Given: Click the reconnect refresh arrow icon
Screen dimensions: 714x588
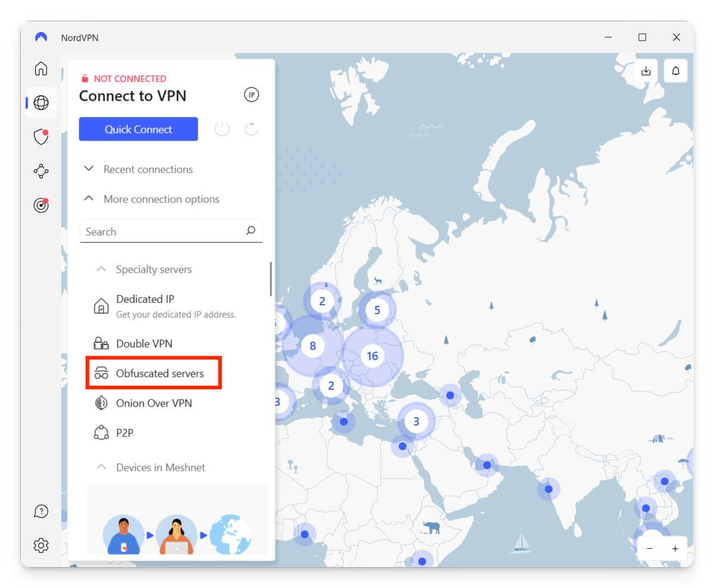Looking at the screenshot, I should [x=252, y=129].
